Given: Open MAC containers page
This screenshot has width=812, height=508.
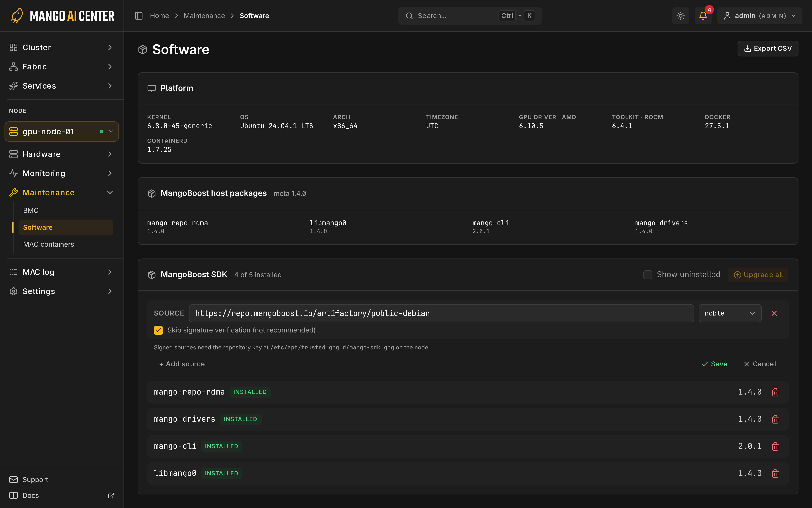Looking at the screenshot, I should point(66,244).
